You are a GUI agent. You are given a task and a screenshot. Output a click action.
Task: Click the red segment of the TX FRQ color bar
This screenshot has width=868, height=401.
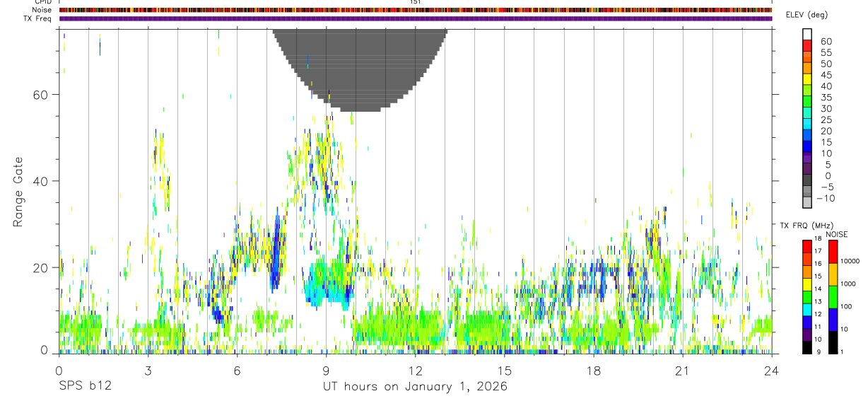click(x=807, y=247)
